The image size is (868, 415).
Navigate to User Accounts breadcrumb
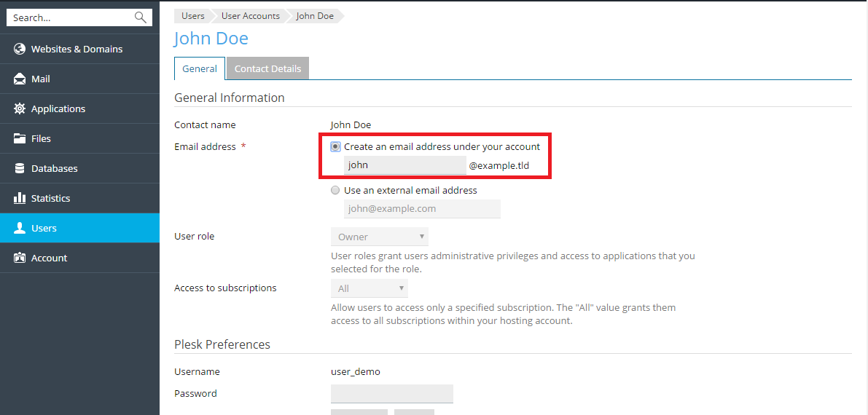250,15
